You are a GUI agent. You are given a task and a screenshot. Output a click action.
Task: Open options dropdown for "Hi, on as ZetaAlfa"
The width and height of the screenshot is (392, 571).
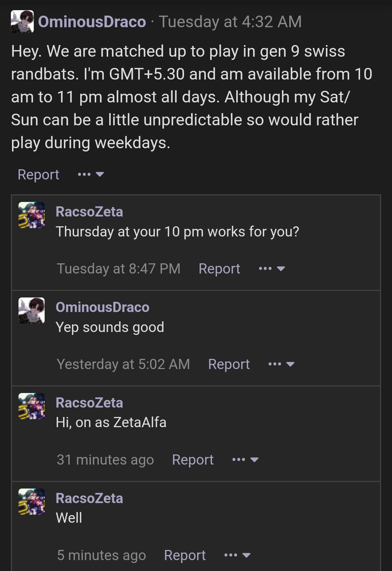click(x=245, y=460)
